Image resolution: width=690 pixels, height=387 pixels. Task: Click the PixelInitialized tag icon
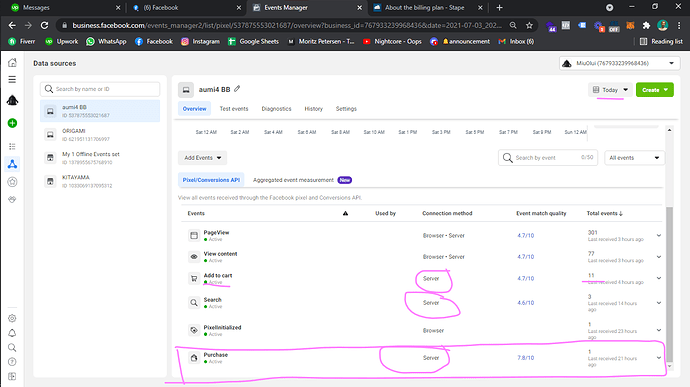point(194,330)
